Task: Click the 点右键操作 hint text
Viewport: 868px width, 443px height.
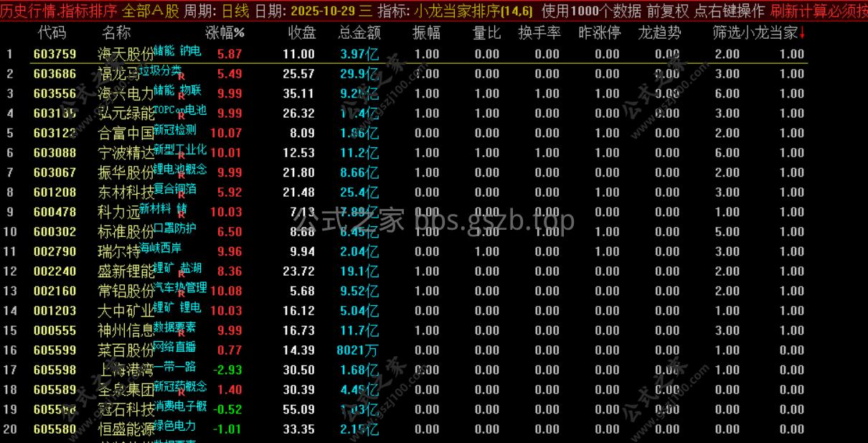Action: point(730,11)
